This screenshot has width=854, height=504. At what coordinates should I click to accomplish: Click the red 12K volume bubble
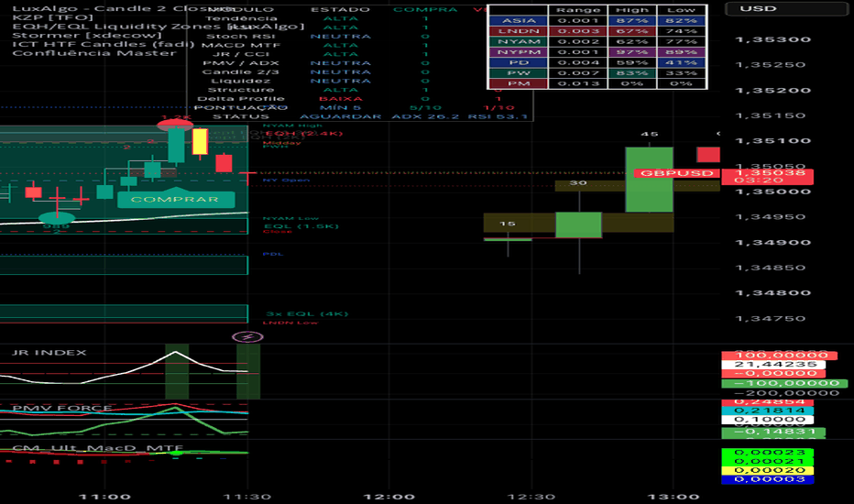pyautogui.click(x=175, y=125)
